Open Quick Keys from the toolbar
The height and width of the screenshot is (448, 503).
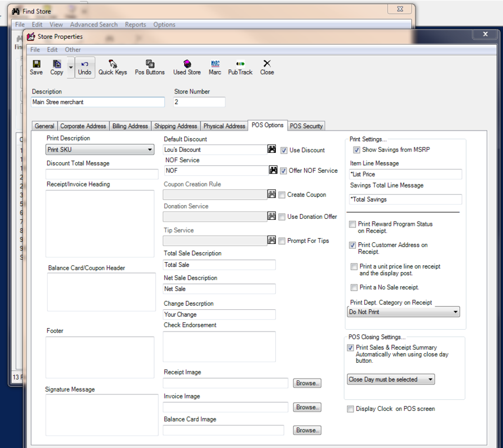pos(112,68)
